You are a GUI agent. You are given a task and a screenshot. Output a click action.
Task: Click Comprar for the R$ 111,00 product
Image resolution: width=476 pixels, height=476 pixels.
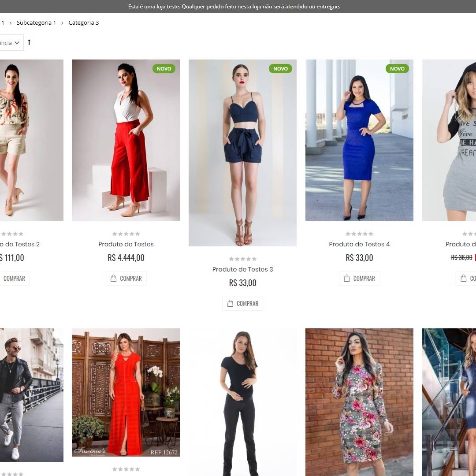tap(15, 279)
